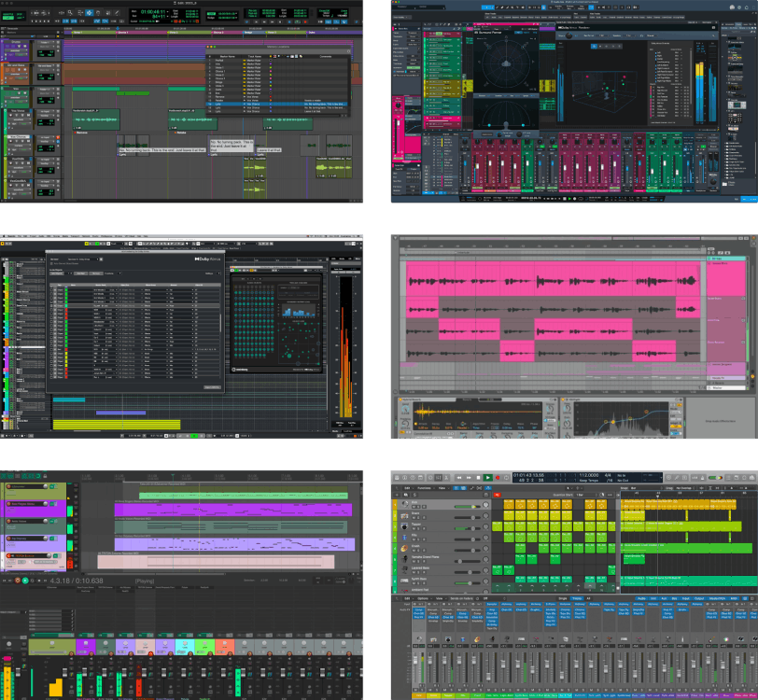
Task: Toggle the Audio channel filter in Logic's mixer
Action: coord(641,598)
